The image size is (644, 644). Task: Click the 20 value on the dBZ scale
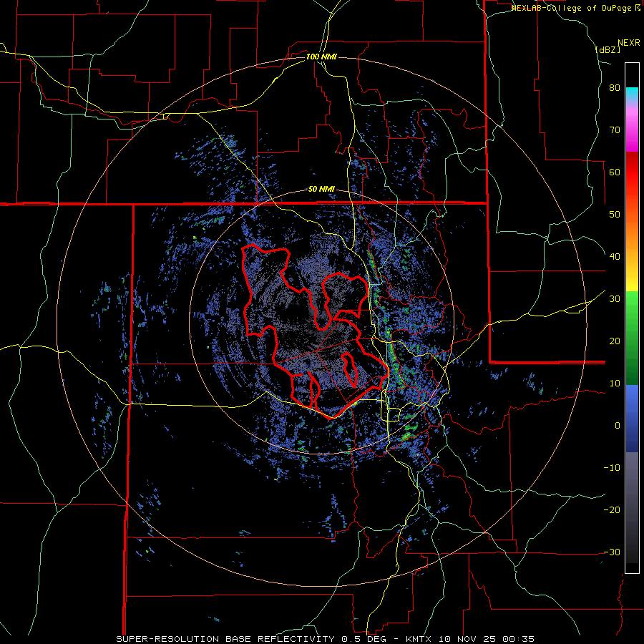(x=615, y=341)
